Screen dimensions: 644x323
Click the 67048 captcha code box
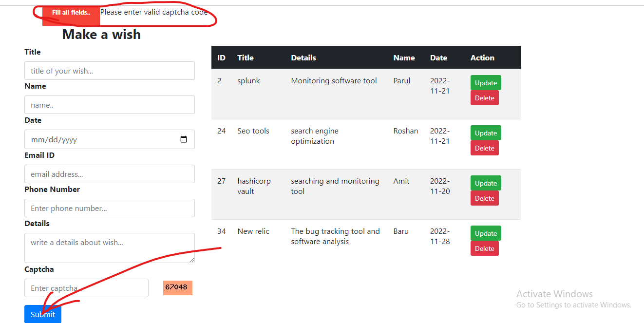pyautogui.click(x=177, y=287)
